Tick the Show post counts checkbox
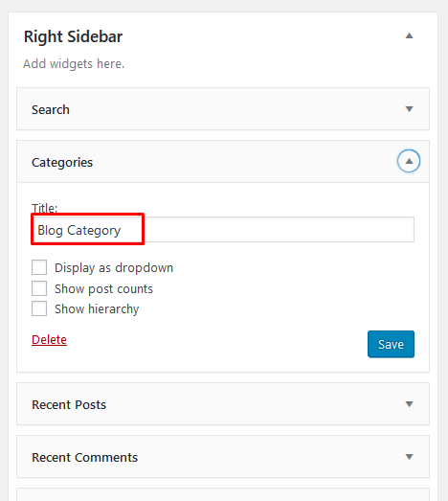The height and width of the screenshot is (501, 448). [39, 288]
